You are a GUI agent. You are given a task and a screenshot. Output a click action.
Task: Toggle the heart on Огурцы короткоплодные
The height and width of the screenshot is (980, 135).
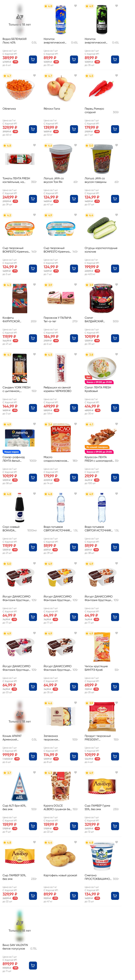pos(116,215)
